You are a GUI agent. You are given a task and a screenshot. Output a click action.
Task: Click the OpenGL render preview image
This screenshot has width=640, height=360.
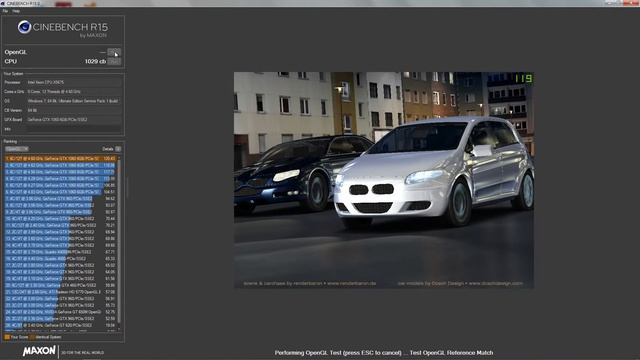tap(384, 180)
